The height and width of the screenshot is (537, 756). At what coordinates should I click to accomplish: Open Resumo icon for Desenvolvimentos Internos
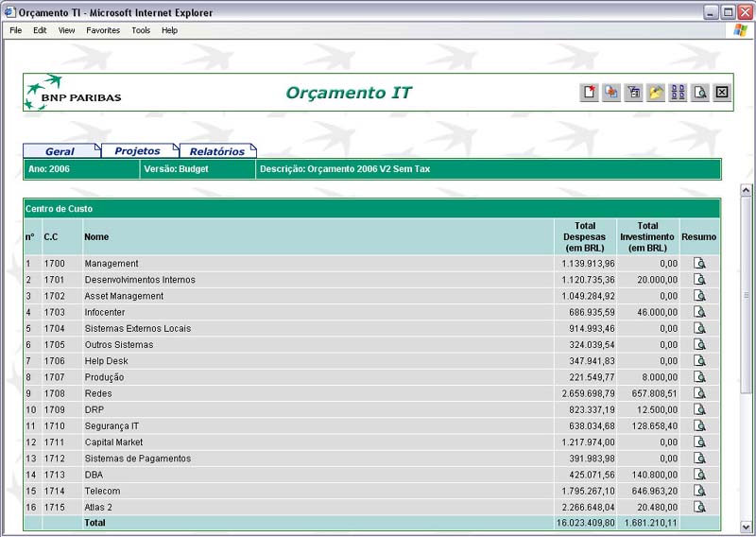[x=699, y=279]
